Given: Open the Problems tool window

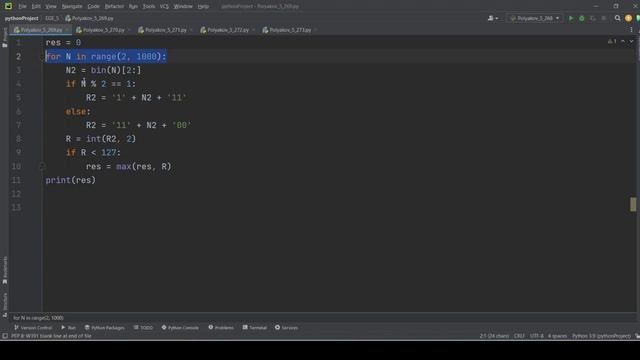Looking at the screenshot, I should coord(221,327).
